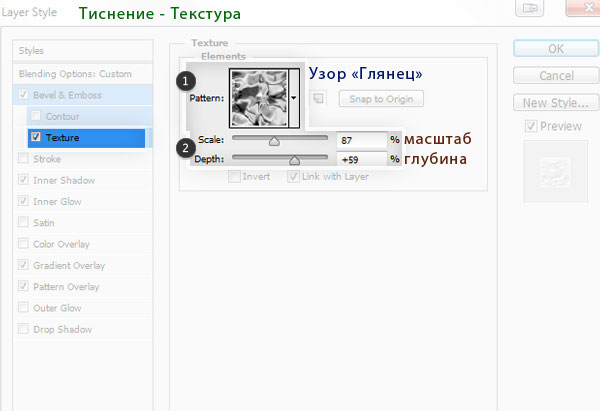The image size is (600, 411).
Task: Click the style preview thumbnail
Action: pos(556,171)
